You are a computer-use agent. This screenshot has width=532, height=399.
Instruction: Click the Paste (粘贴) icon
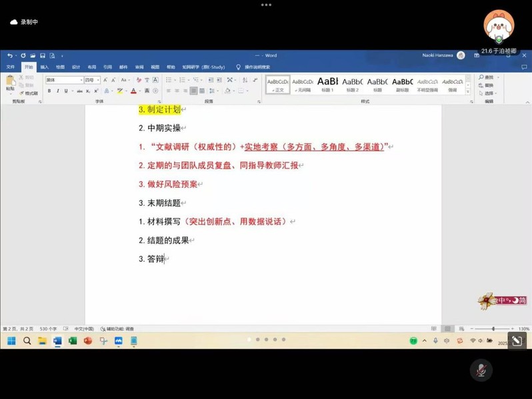10,82
